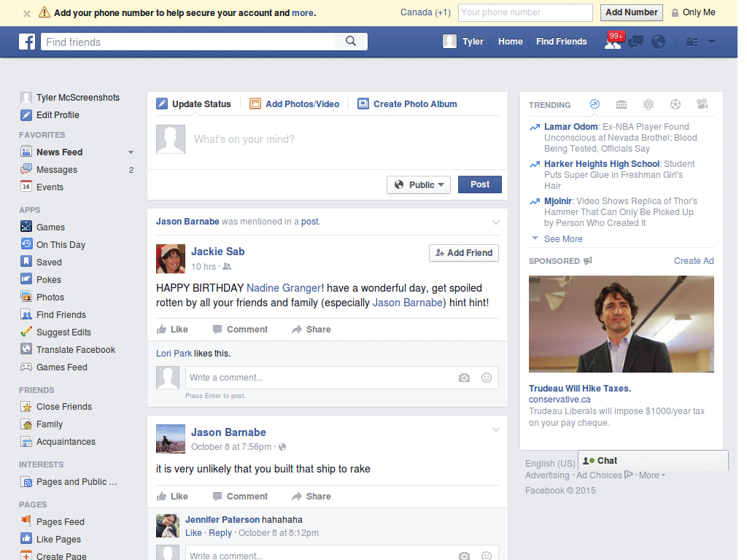
Task: Click the search magnifier button
Action: (351, 42)
